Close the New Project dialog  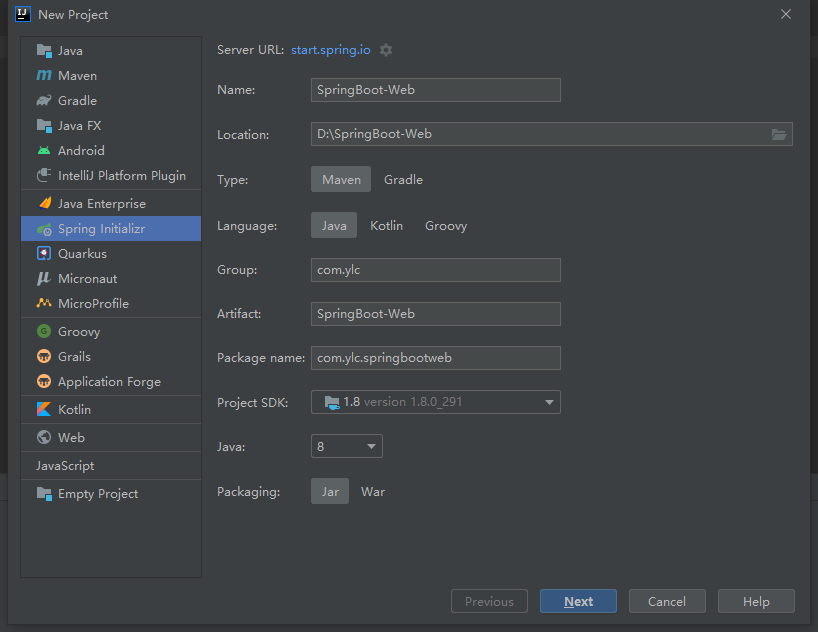tap(786, 14)
